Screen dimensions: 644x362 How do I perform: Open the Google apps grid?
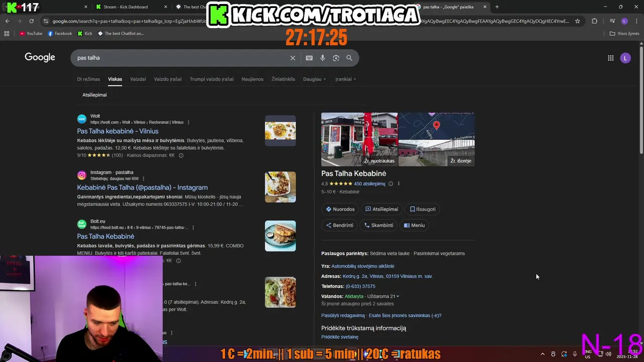[x=610, y=58]
